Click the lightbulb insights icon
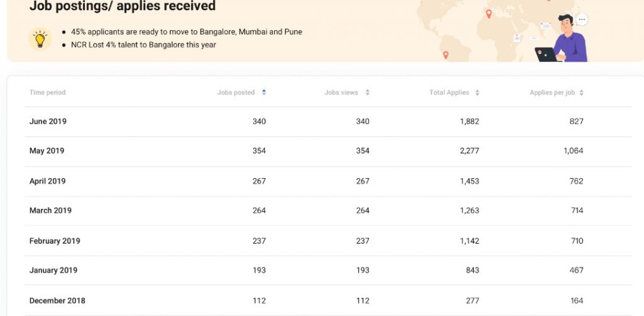 (40, 39)
